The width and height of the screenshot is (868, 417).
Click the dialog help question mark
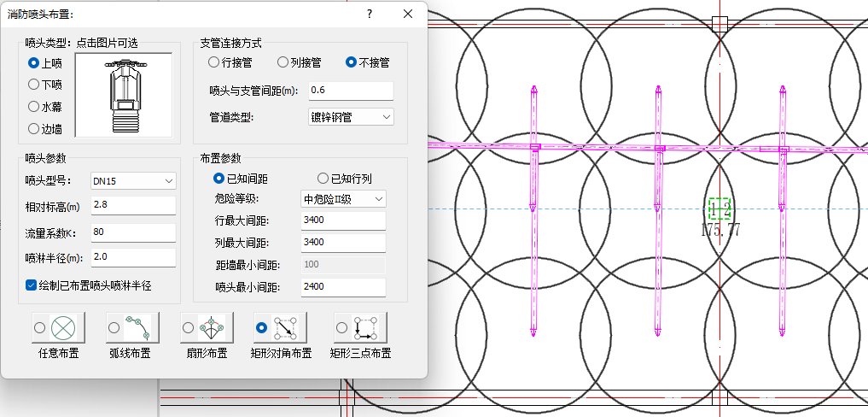point(370,14)
